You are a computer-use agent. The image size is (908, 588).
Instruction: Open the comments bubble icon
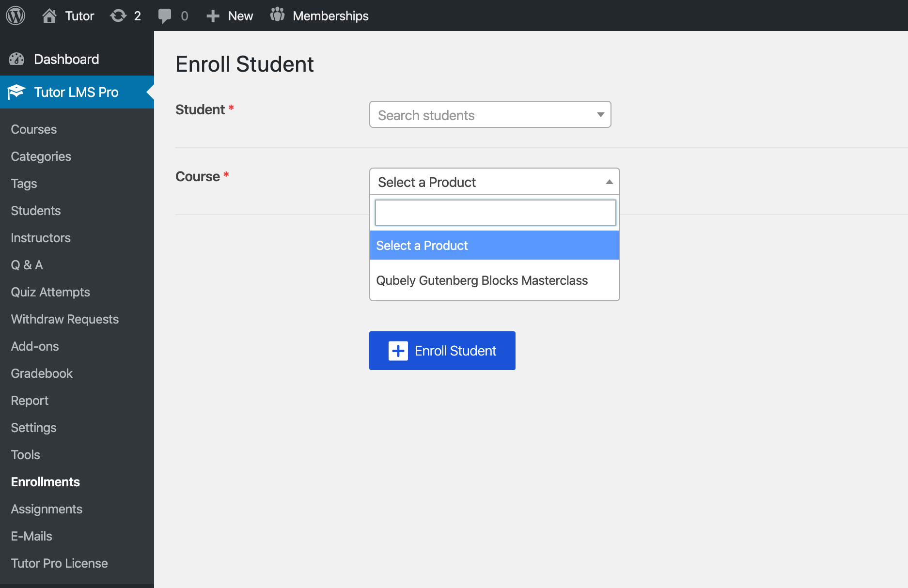tap(165, 16)
